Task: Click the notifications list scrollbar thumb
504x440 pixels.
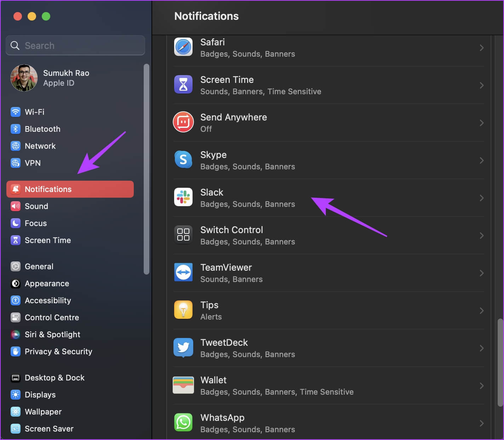Action: (500, 362)
